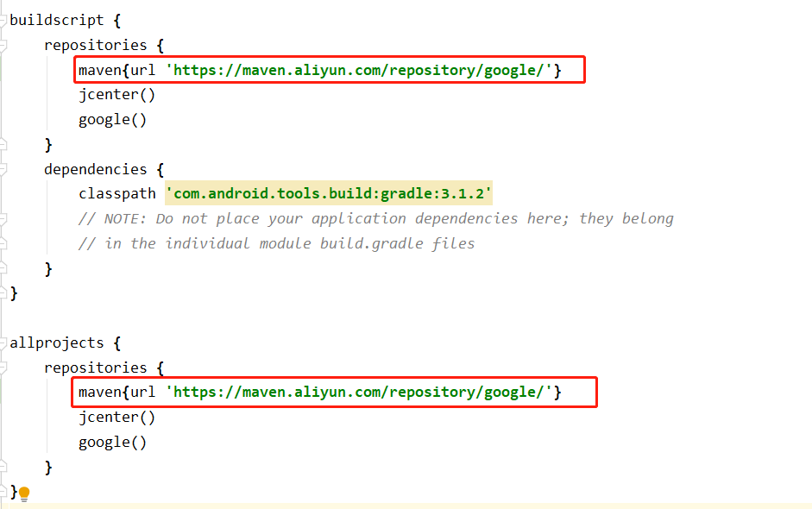Collapse the allprojects block using gutter arrow

[x=3, y=342]
